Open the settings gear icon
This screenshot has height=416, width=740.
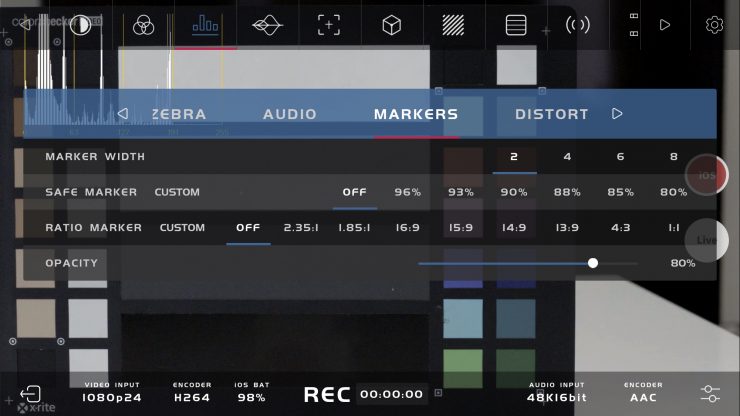714,25
